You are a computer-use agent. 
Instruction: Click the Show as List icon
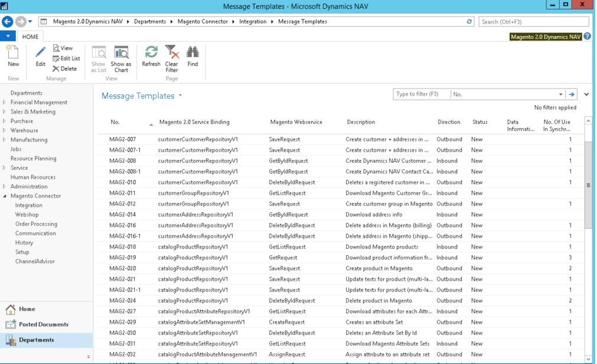99,52
